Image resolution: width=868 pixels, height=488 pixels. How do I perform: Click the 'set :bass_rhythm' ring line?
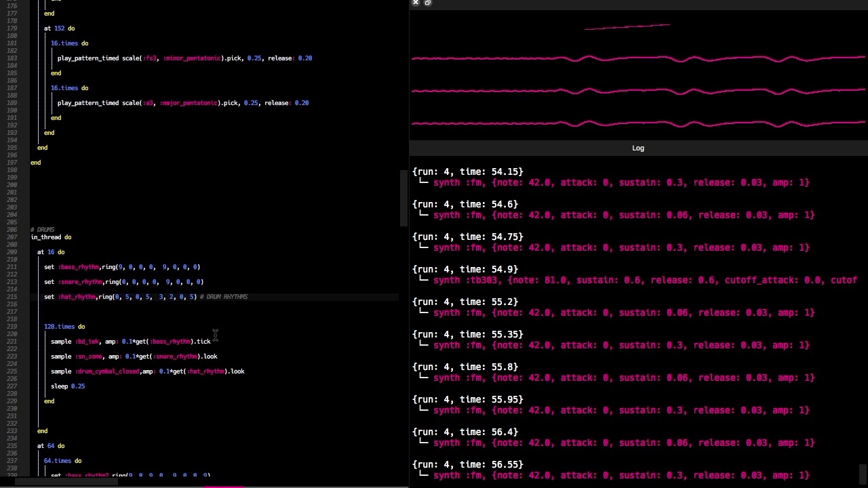coord(122,267)
